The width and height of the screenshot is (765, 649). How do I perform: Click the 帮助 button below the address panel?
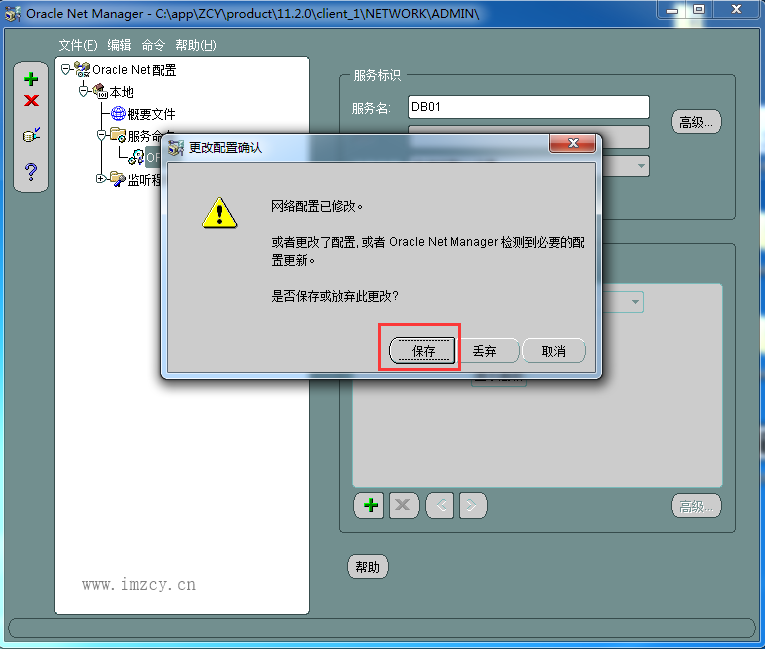[367, 567]
